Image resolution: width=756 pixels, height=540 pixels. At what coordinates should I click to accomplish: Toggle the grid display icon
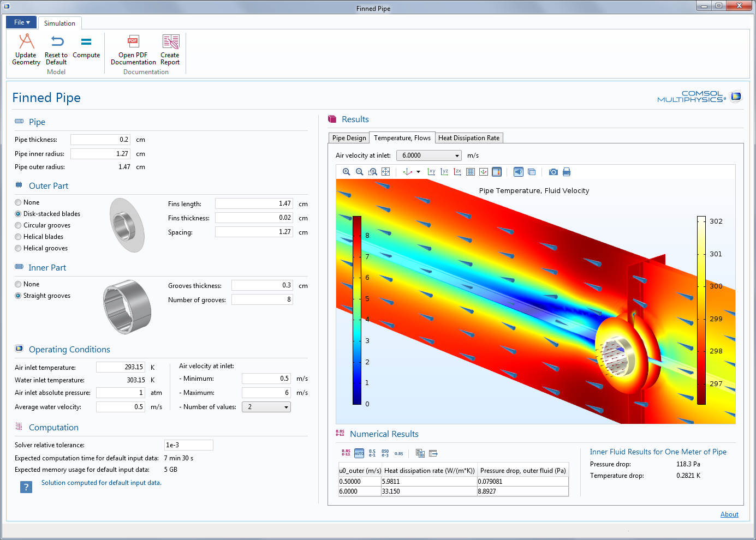[x=471, y=172]
